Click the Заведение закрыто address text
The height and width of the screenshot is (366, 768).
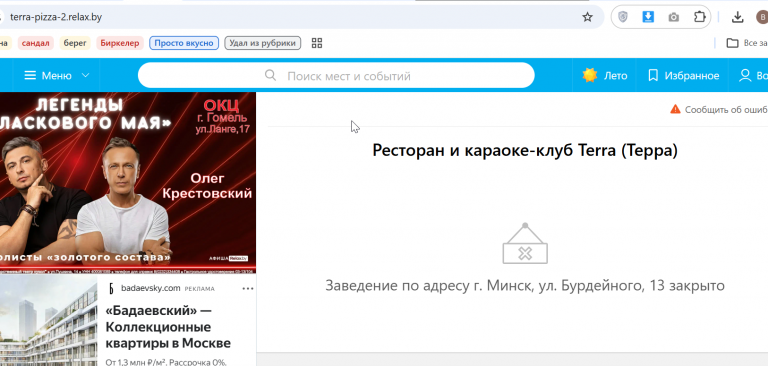[525, 285]
